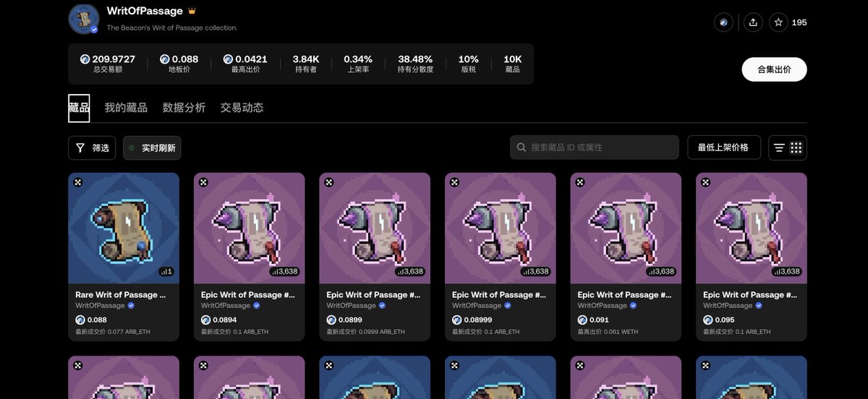Click the token icon beside 209.9727 total volume
The height and width of the screenshot is (399, 868).
click(85, 59)
